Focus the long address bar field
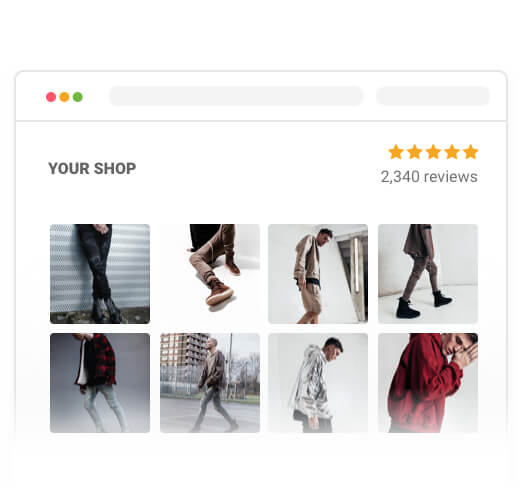Image resolution: width=526 pixels, height=488 pixels. click(x=236, y=96)
